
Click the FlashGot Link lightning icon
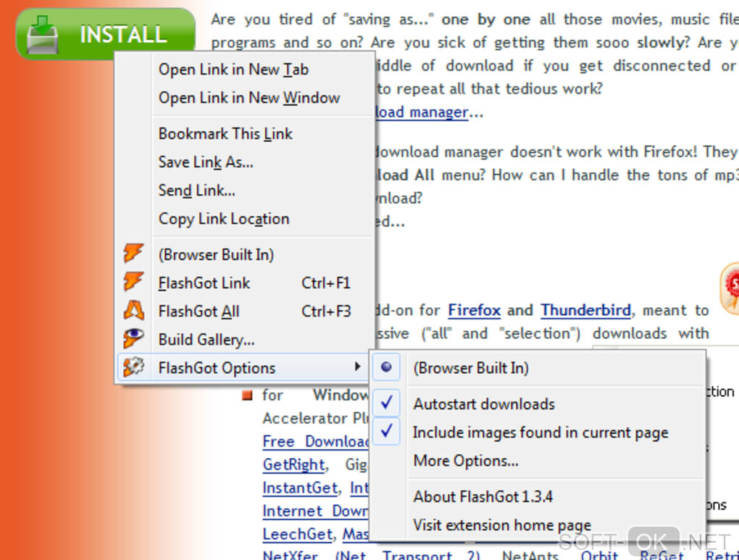tap(133, 282)
